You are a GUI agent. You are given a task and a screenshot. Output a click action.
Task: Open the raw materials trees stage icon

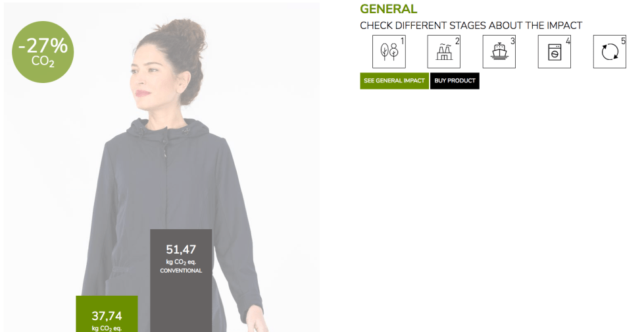click(x=389, y=51)
